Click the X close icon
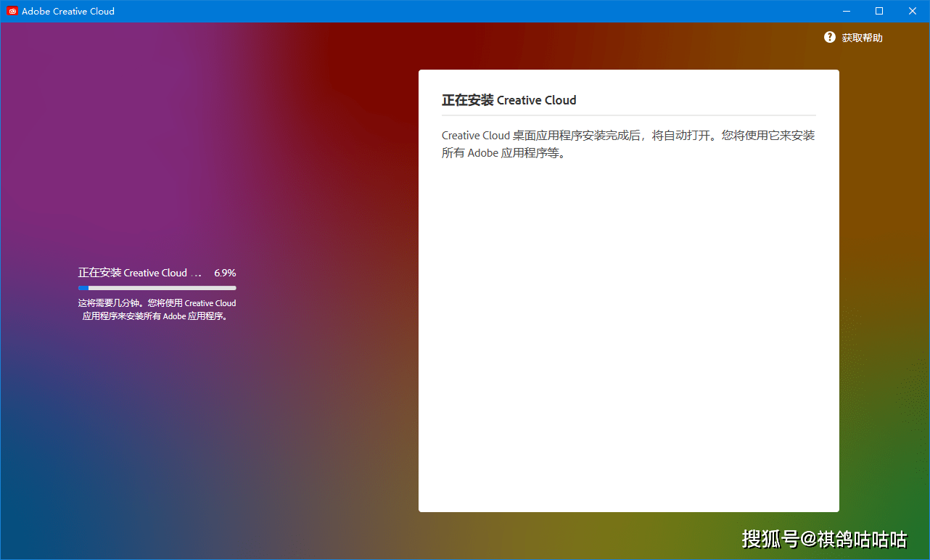The image size is (930, 560). (x=912, y=11)
